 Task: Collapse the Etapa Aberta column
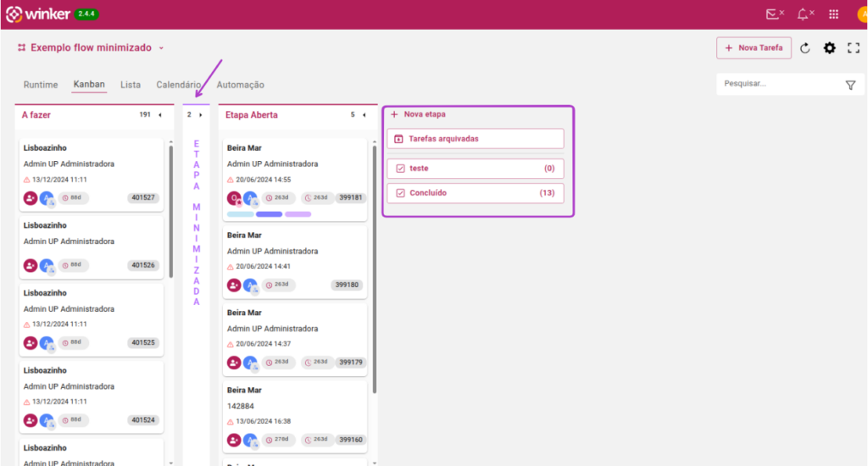pos(364,115)
